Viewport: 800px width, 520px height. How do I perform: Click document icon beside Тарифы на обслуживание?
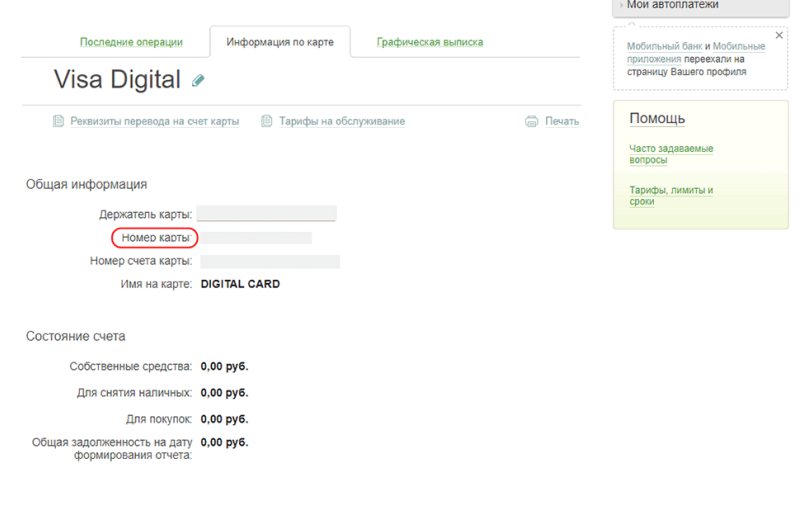(267, 122)
